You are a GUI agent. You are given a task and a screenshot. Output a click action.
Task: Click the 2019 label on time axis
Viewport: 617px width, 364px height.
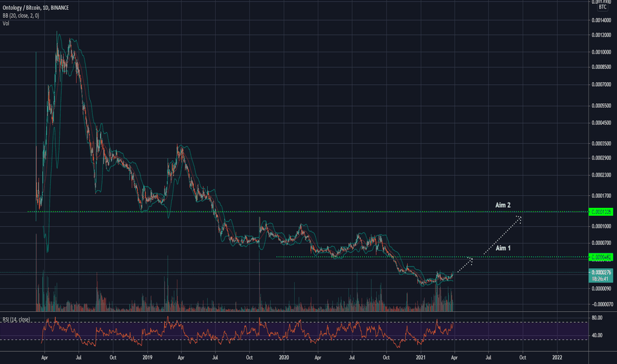(147, 357)
